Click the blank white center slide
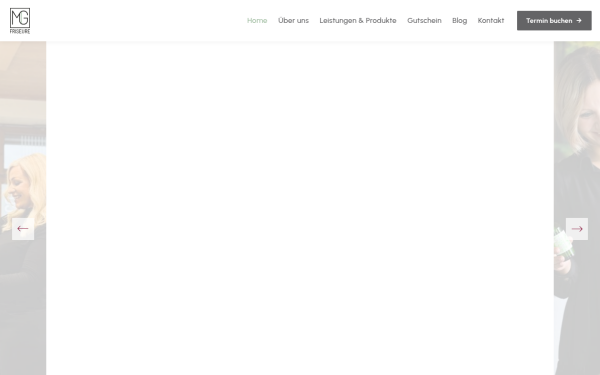This screenshot has height=375, width=600. [300, 208]
